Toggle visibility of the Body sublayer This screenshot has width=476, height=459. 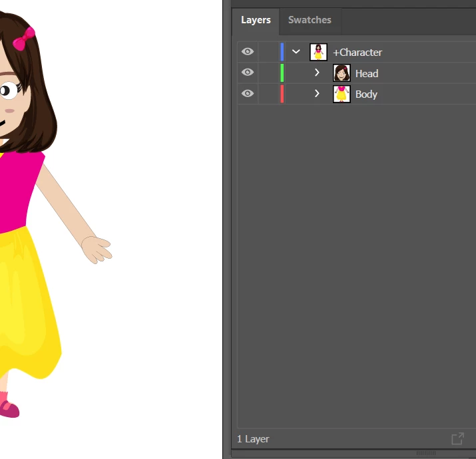(x=248, y=93)
